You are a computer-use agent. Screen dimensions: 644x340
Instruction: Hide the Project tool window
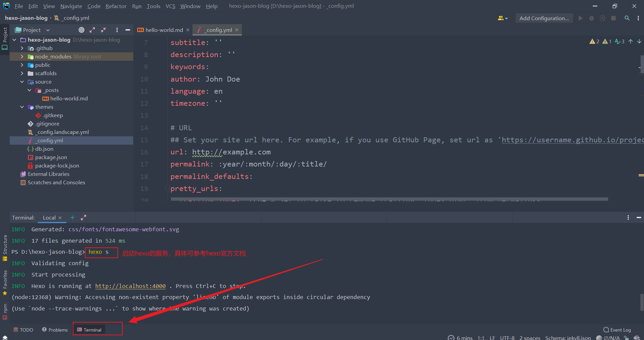pos(128,30)
